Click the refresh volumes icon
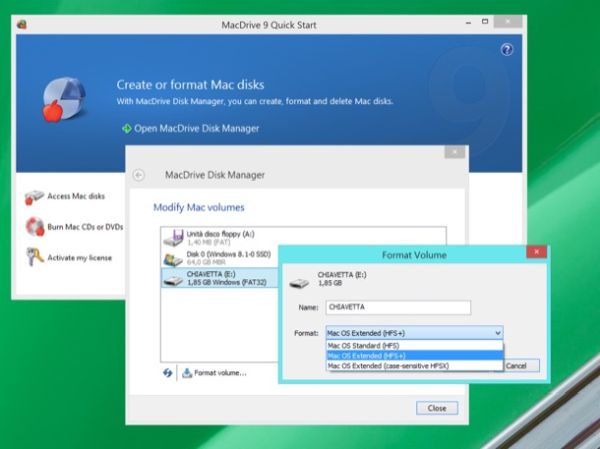 168,372
